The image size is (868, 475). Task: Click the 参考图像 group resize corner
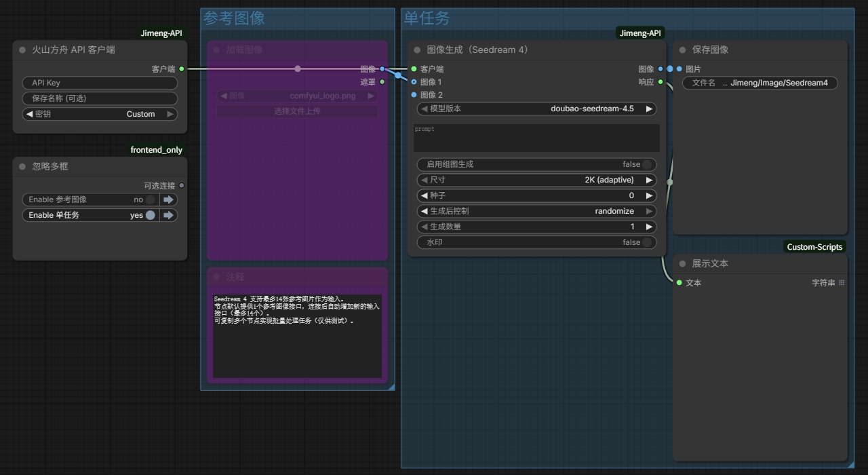(391, 387)
